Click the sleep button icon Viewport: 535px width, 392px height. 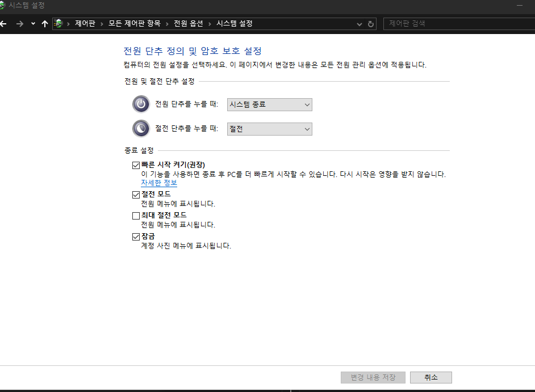(141, 129)
